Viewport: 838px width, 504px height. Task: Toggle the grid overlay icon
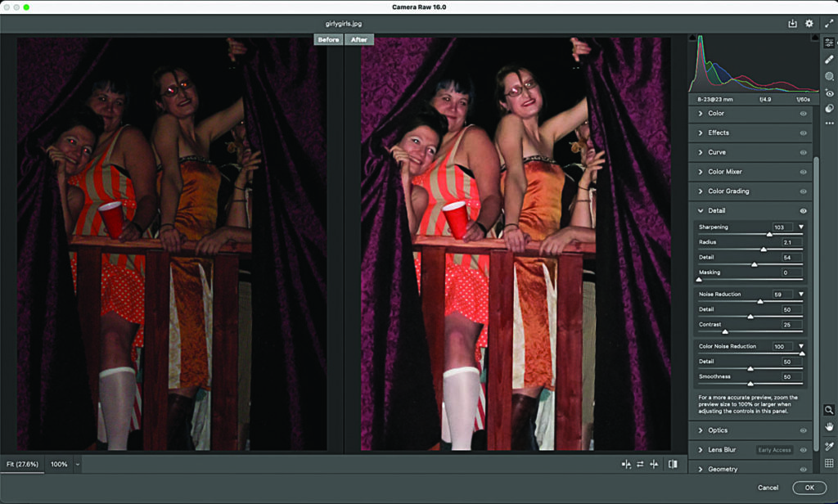pos(829,463)
